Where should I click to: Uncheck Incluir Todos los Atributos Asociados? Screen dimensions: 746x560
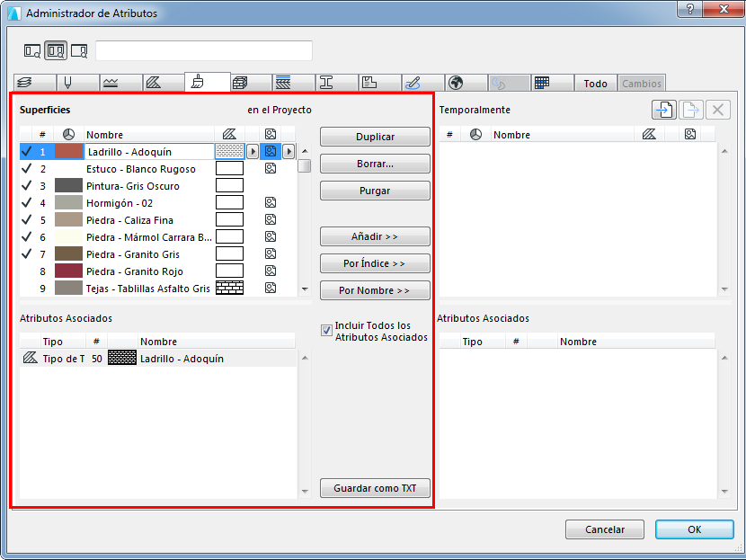pyautogui.click(x=326, y=330)
